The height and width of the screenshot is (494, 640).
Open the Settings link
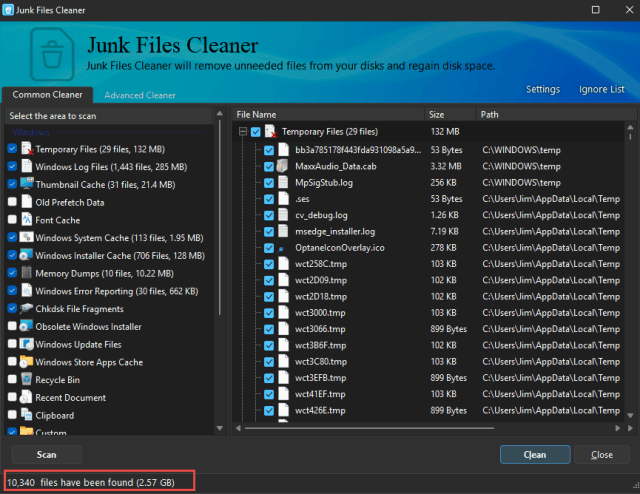[x=542, y=89]
